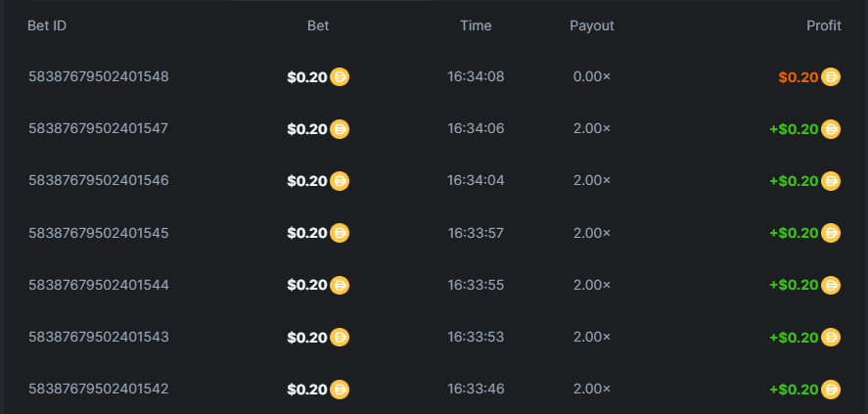Click +$0.20 profit in the 16:33:55 row
The width and height of the screenshot is (868, 414).
[x=794, y=285]
